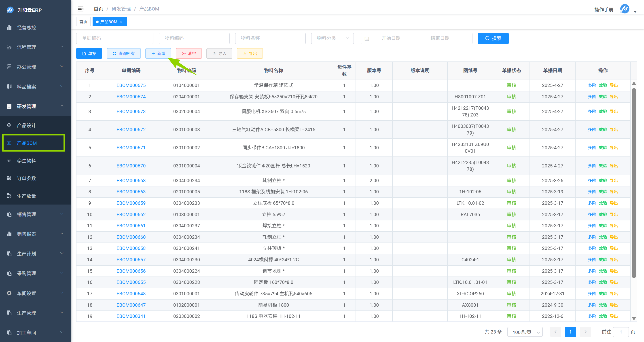644x342 pixels.
Task: Focus the 单据编码 search input field
Action: point(115,38)
